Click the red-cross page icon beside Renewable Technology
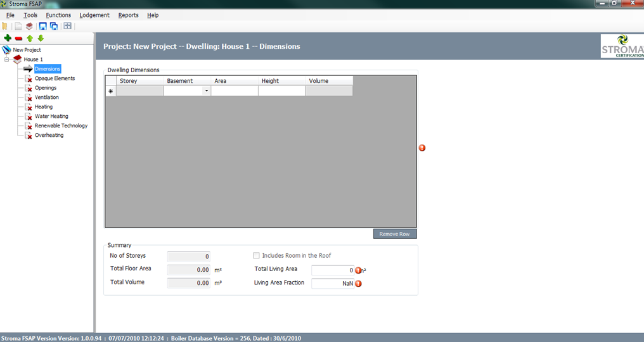Viewport: 644px width, 342px height. tap(29, 125)
